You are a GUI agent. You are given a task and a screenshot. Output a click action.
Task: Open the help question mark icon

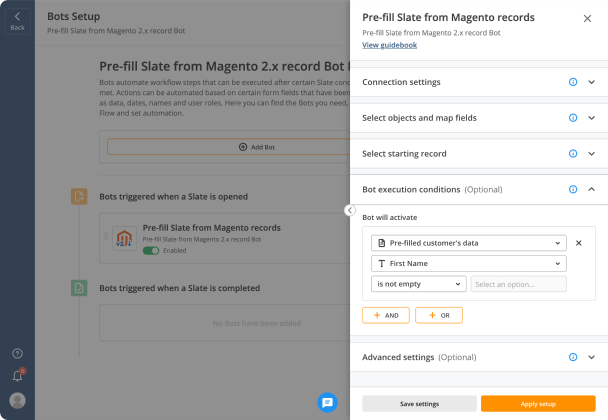(x=17, y=353)
